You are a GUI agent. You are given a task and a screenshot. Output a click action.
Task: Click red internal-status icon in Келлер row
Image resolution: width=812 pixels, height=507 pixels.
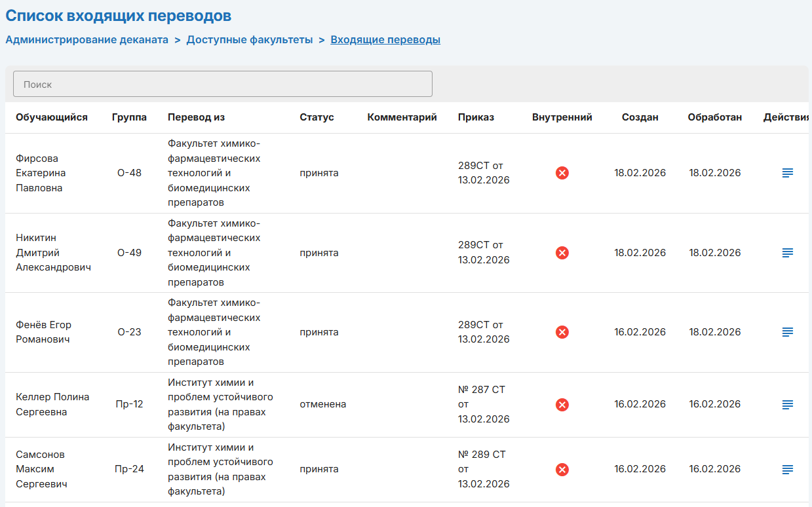pos(562,405)
